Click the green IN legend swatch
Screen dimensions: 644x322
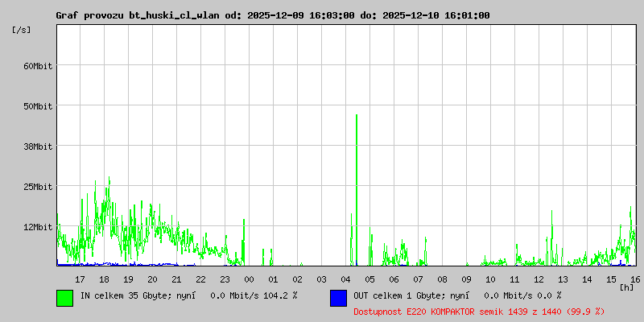point(65,298)
